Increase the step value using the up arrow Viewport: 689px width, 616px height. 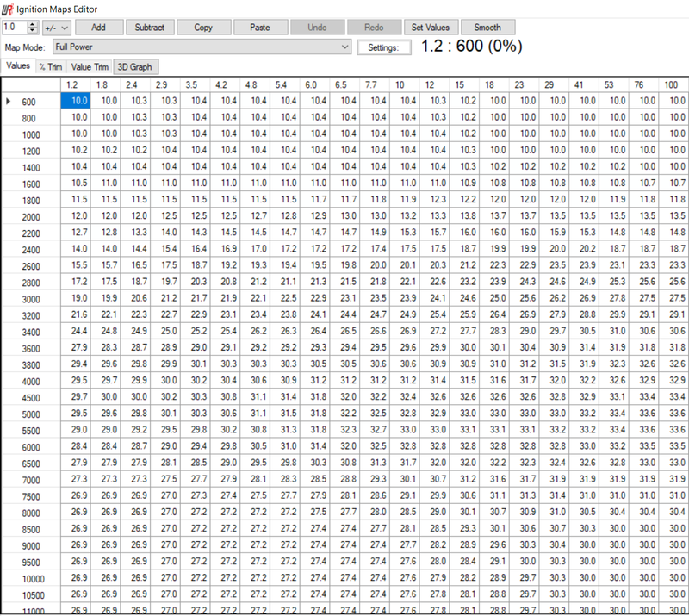[33, 24]
